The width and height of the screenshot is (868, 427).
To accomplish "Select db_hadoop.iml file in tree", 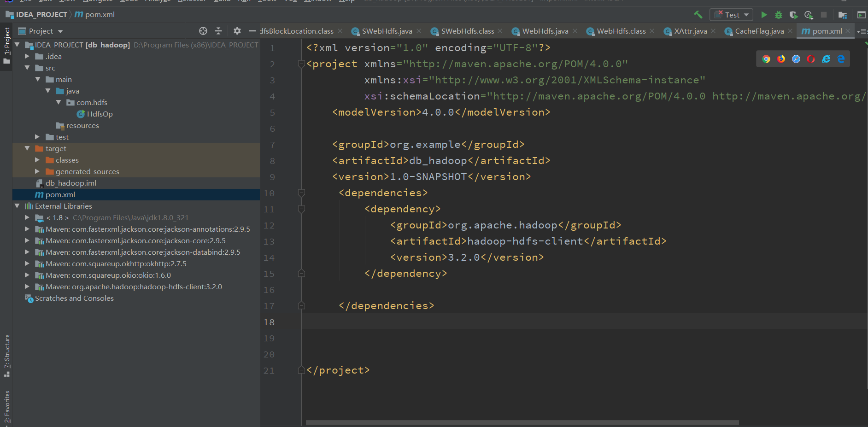I will [x=66, y=183].
